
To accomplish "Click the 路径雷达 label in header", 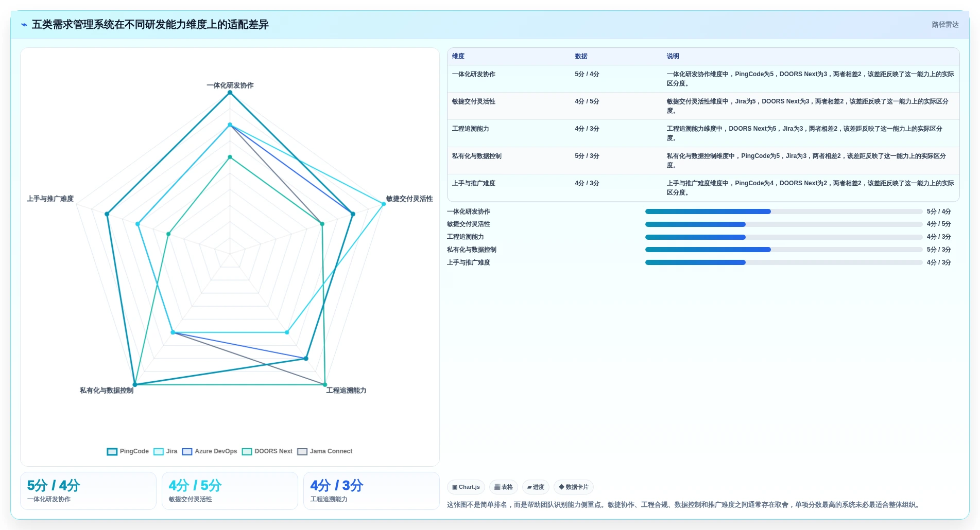I will tap(945, 25).
